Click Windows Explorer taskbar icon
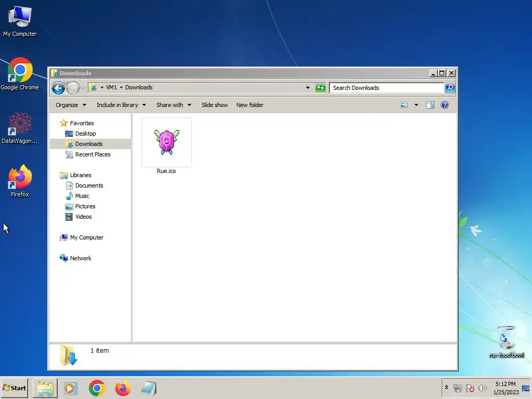The width and height of the screenshot is (532, 399). click(x=45, y=389)
